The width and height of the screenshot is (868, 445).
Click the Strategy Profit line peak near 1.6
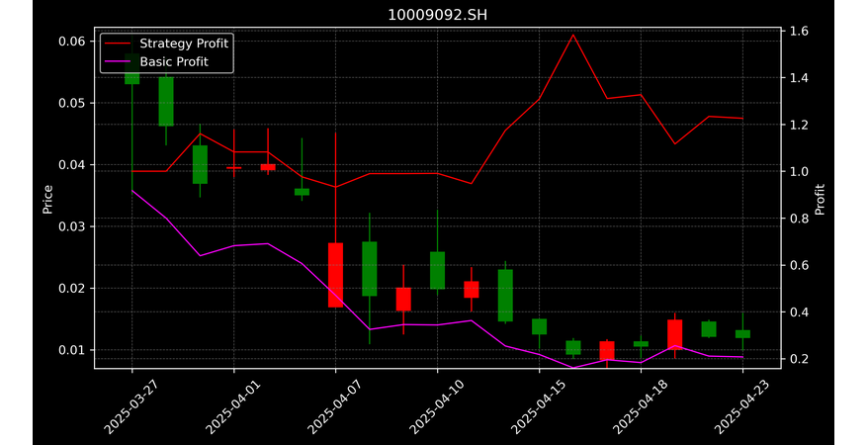point(573,35)
